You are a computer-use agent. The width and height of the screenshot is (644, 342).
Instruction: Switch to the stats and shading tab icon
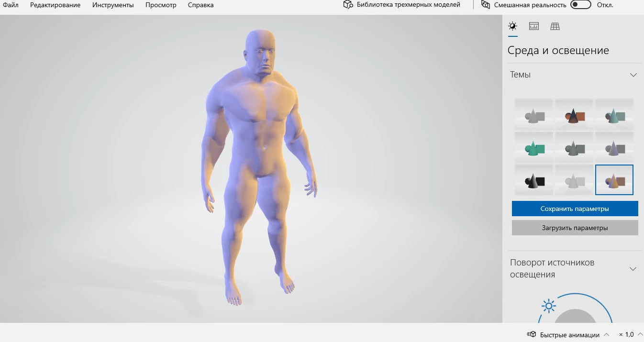534,26
